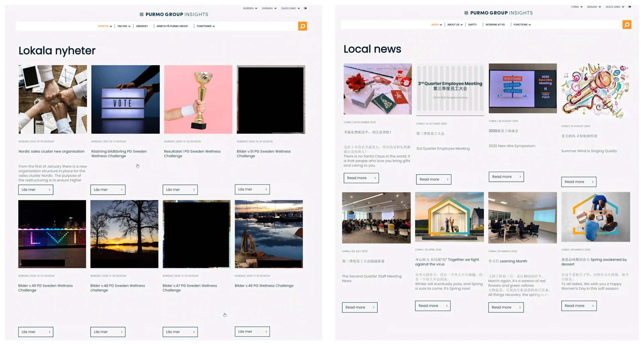Click the orange search icon on Swedish page
The image size is (644, 345).
click(302, 26)
